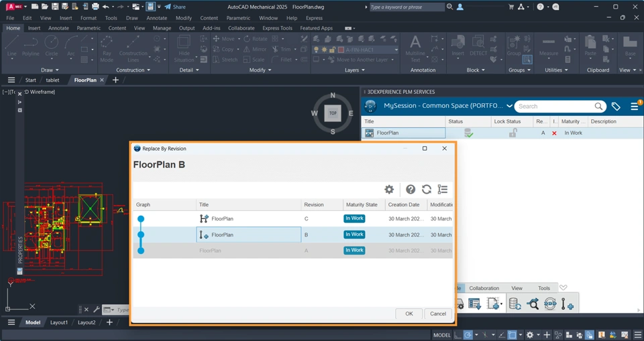The width and height of the screenshot is (644, 341).
Task: Open dialog settings gear icon
Action: pyautogui.click(x=389, y=189)
